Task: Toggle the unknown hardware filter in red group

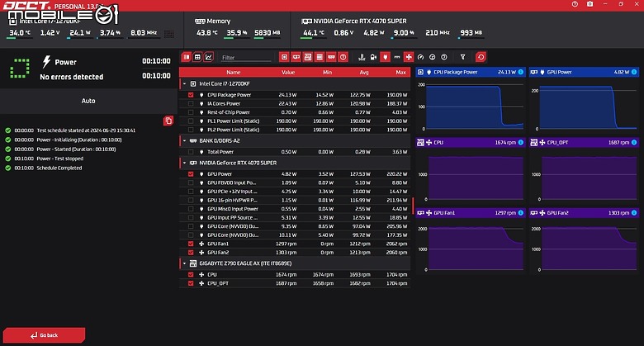Action: (x=343, y=57)
